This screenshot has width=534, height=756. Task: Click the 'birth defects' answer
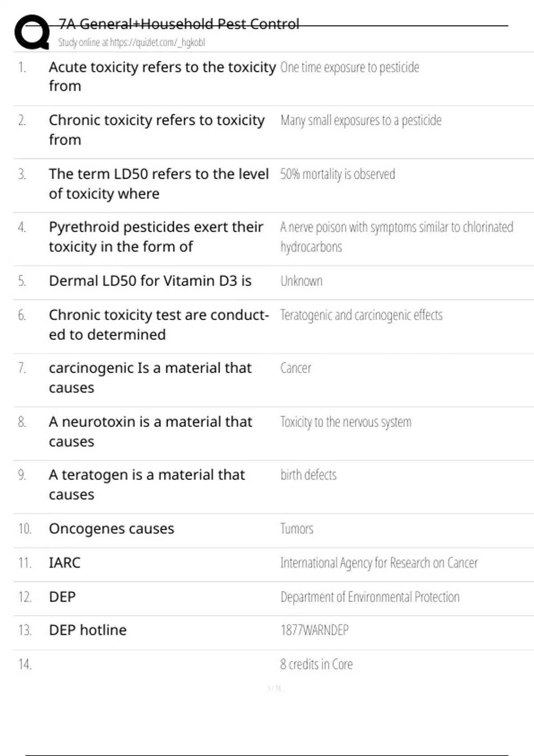coord(308,475)
